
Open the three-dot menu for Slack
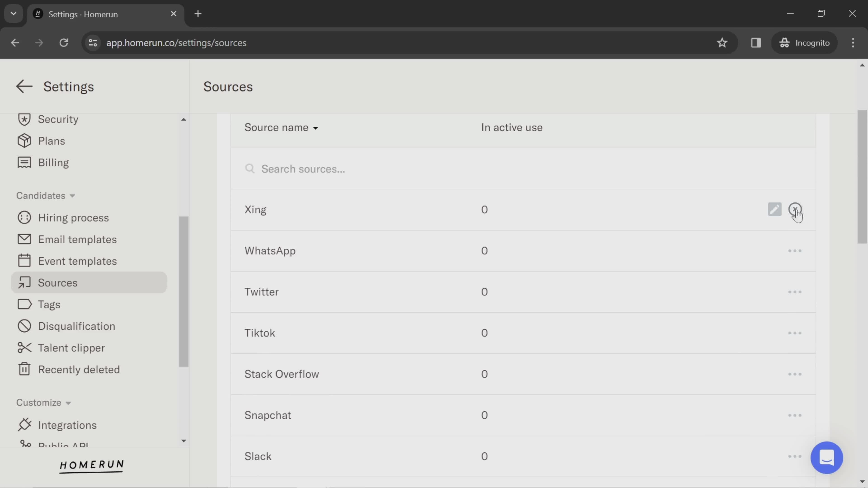[x=795, y=456]
